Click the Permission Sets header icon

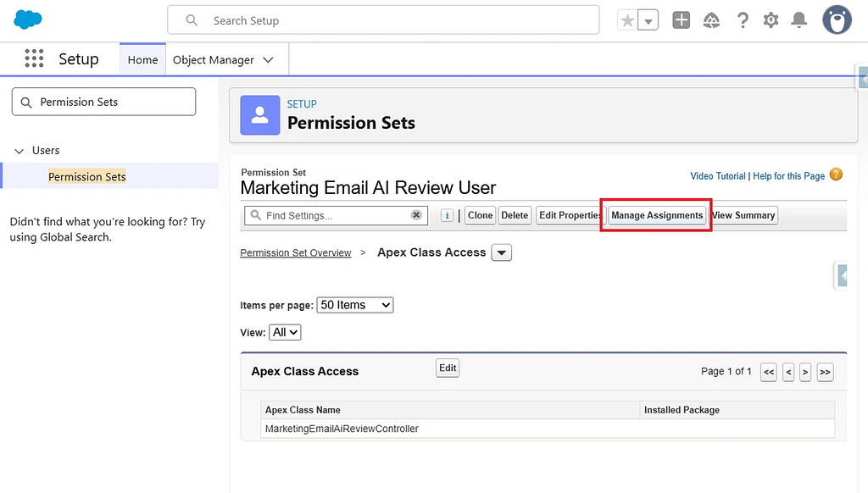(260, 115)
